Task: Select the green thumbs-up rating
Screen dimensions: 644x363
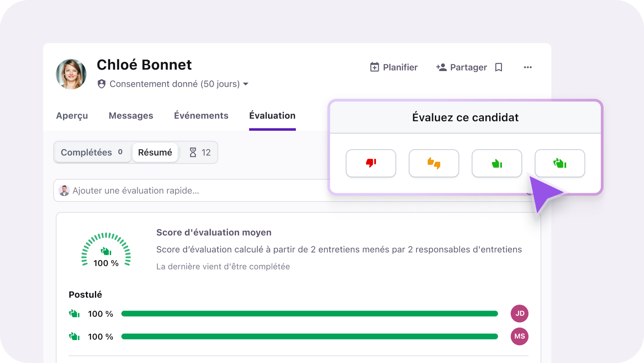Action: (x=496, y=163)
